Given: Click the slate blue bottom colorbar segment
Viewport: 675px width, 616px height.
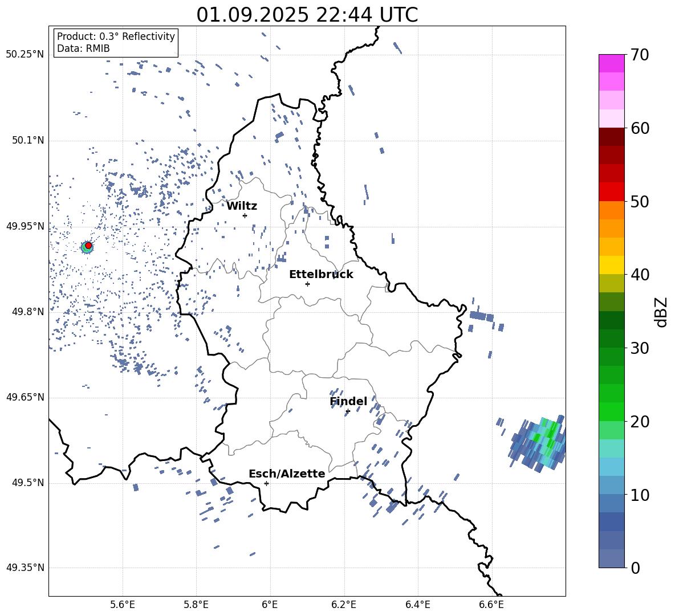Looking at the screenshot, I should tap(612, 559).
